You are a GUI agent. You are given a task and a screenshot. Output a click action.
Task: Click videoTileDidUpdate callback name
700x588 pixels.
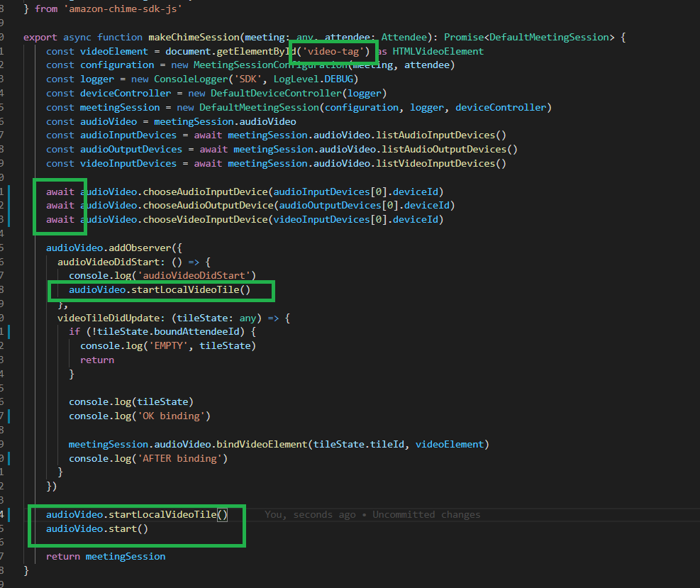(109, 318)
